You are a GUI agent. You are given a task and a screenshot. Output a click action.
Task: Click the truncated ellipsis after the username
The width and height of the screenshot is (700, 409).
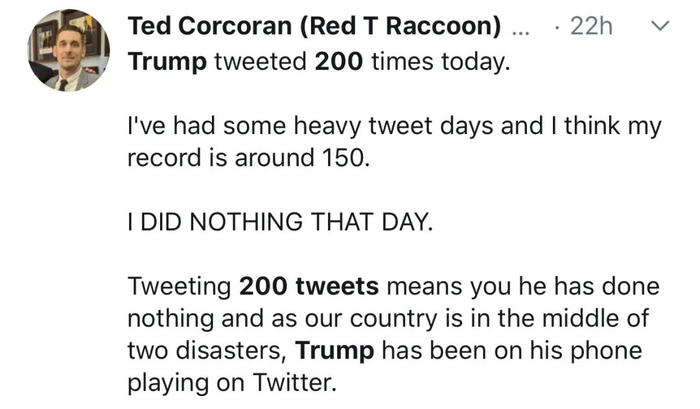[x=520, y=29]
